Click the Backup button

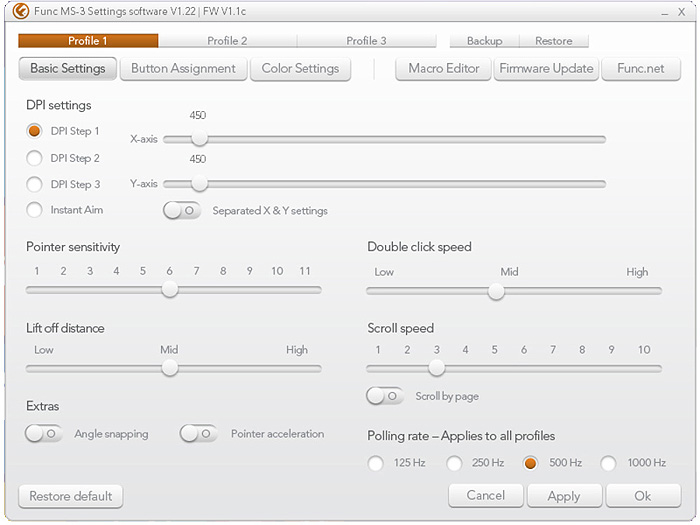(x=484, y=41)
